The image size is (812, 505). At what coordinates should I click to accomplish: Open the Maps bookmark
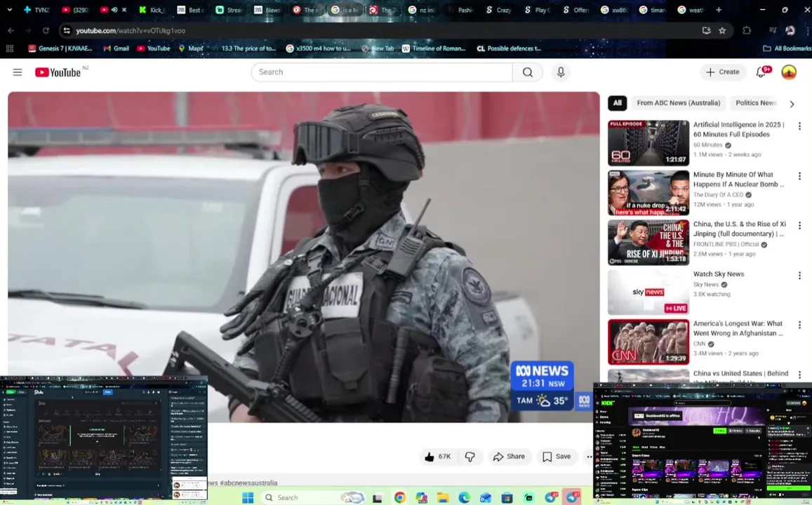[x=191, y=48]
